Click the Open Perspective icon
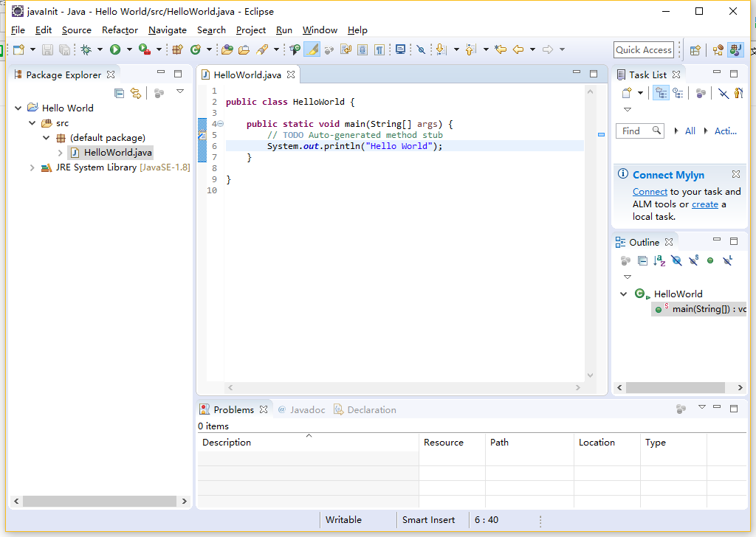The height and width of the screenshot is (537, 756). pos(695,49)
